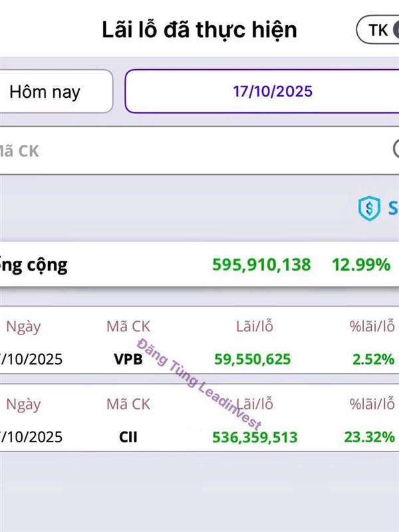Click %lãi/lỗ column header above 23.32%
Image resolution: width=399 pixels, height=532 pixels.
click(372, 404)
